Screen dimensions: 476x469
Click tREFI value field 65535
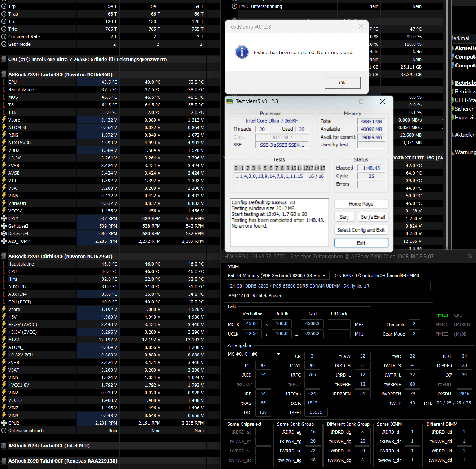point(316,412)
